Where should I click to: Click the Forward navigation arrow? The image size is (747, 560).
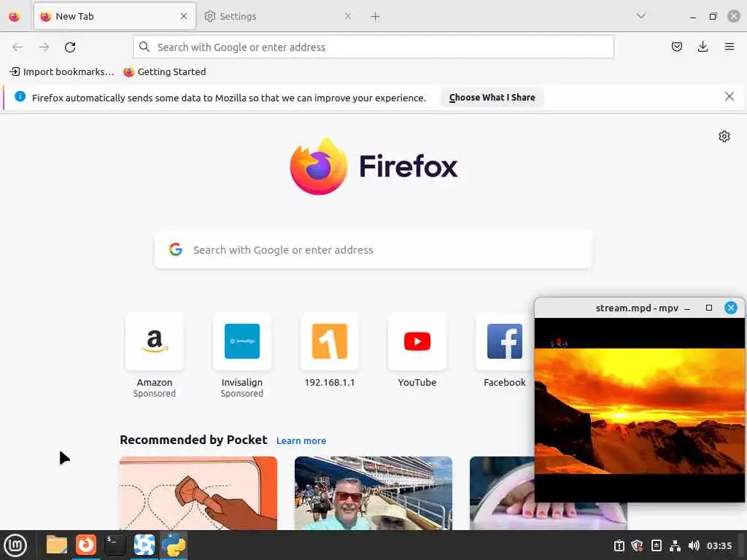pyautogui.click(x=44, y=47)
